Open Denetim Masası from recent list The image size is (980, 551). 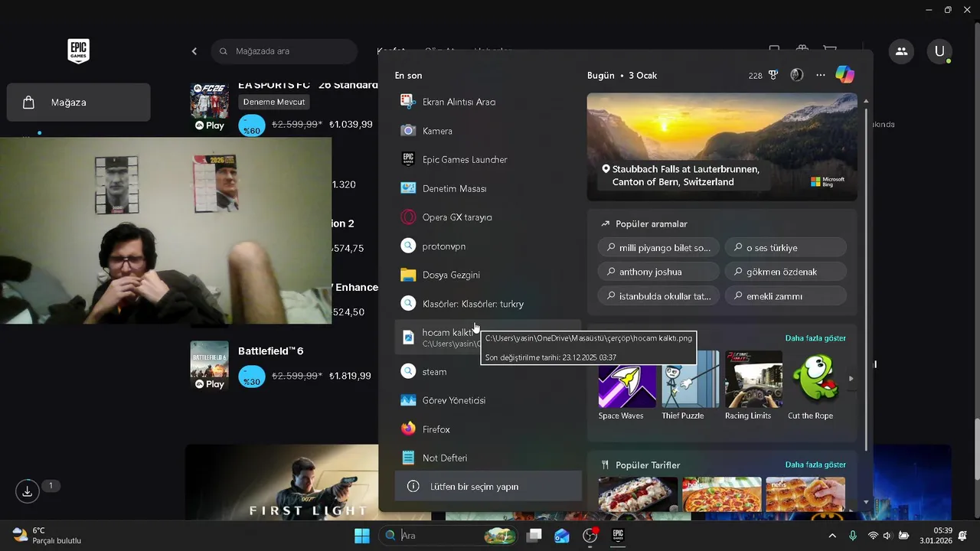click(x=488, y=188)
